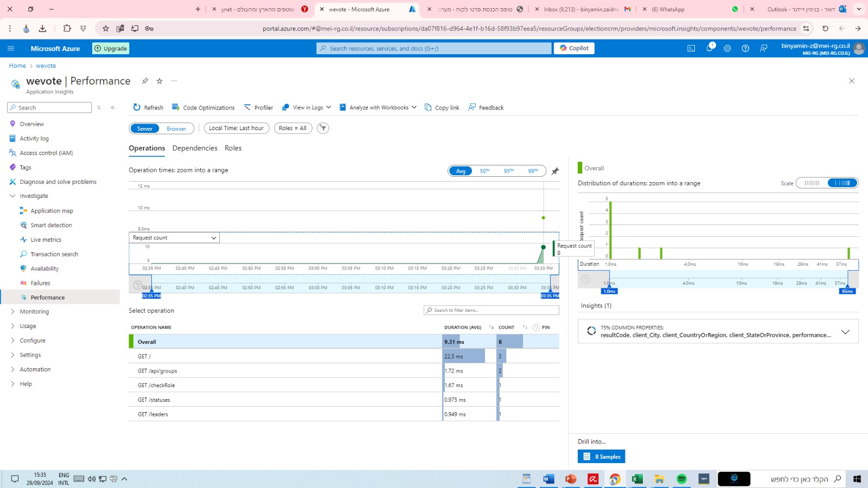The image size is (868, 488).
Task: Open Spotify from the taskbar
Action: point(681,479)
